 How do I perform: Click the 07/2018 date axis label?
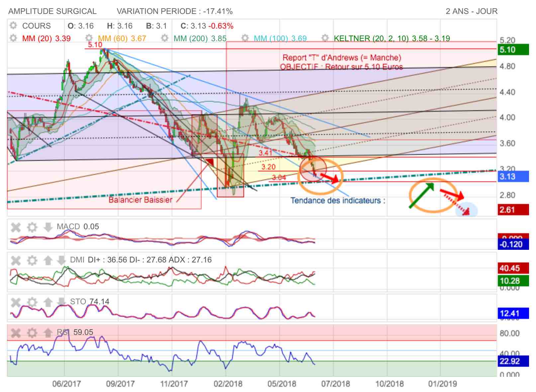click(335, 384)
